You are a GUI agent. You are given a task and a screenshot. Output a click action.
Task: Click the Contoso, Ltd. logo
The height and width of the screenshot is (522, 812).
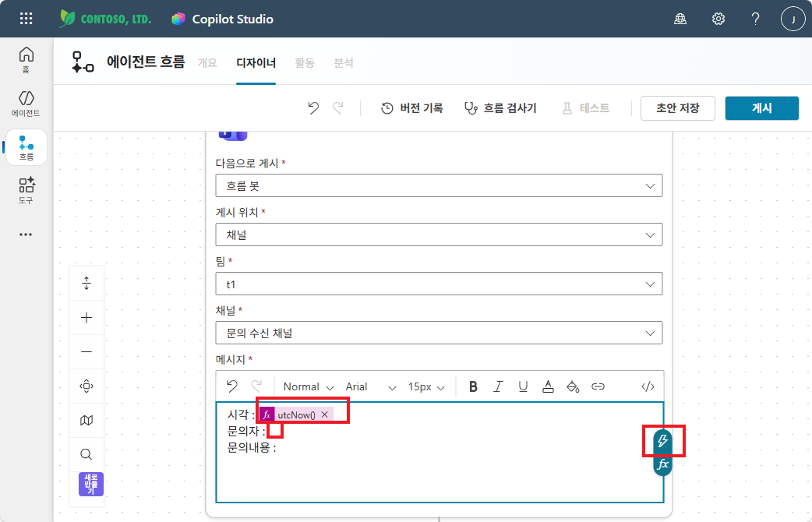pyautogui.click(x=105, y=19)
